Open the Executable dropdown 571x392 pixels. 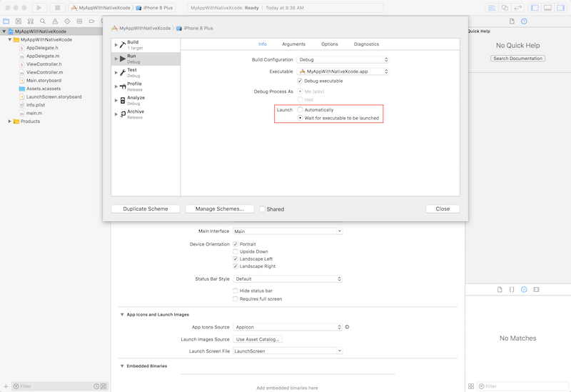(343, 71)
